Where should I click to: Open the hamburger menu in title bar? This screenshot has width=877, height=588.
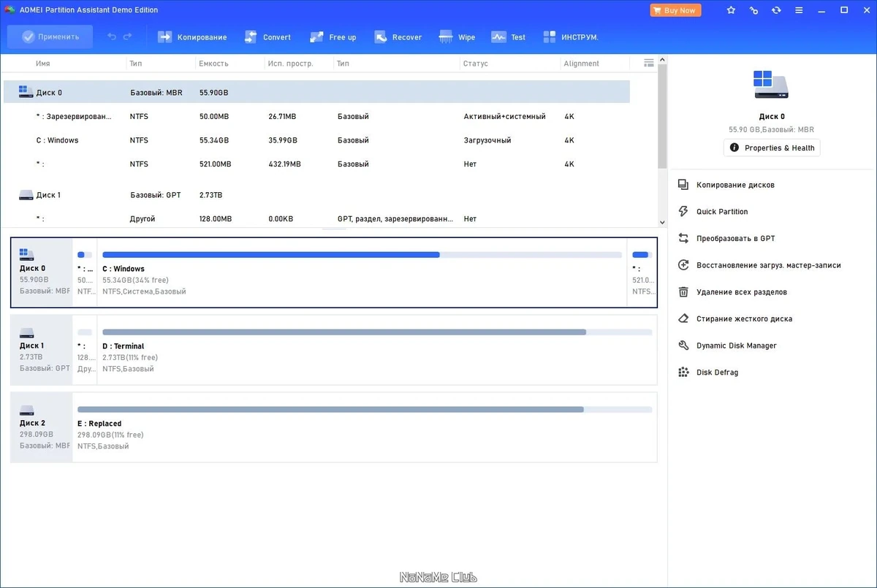[799, 10]
